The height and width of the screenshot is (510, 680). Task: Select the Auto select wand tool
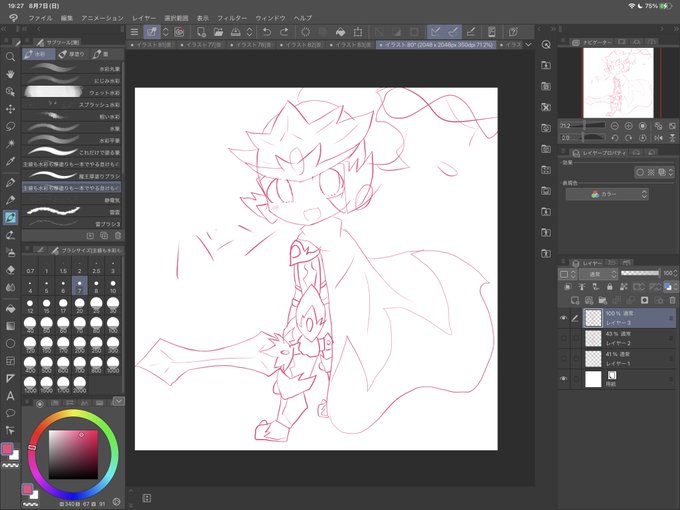point(10,144)
